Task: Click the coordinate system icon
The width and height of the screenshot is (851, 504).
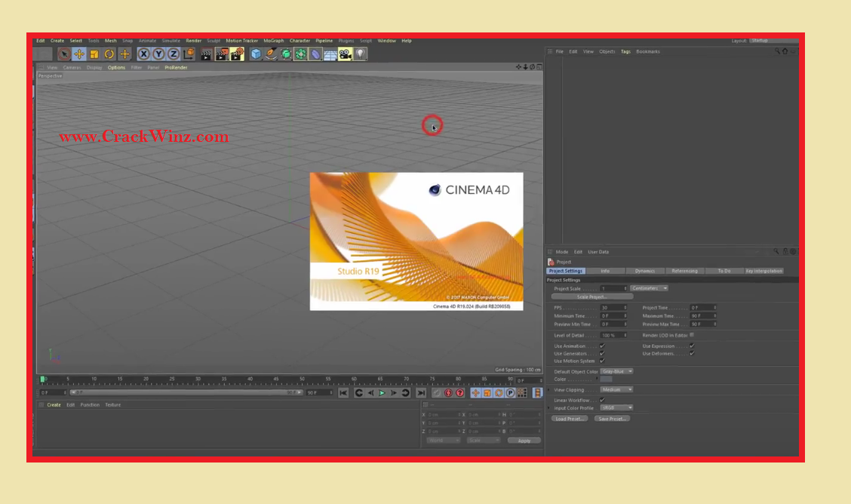Action: 189,54
